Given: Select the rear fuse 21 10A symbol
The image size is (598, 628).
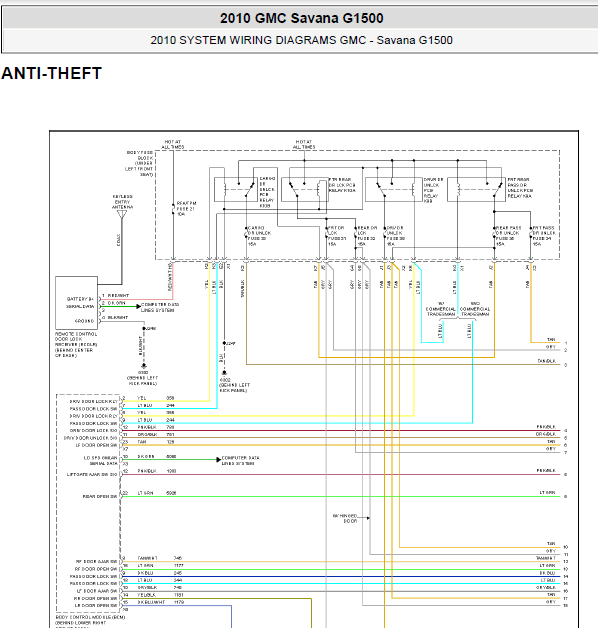Looking at the screenshot, I should [x=173, y=209].
